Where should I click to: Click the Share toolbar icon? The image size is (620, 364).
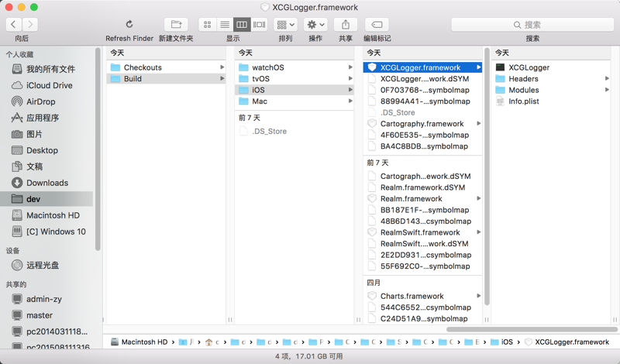tap(345, 25)
